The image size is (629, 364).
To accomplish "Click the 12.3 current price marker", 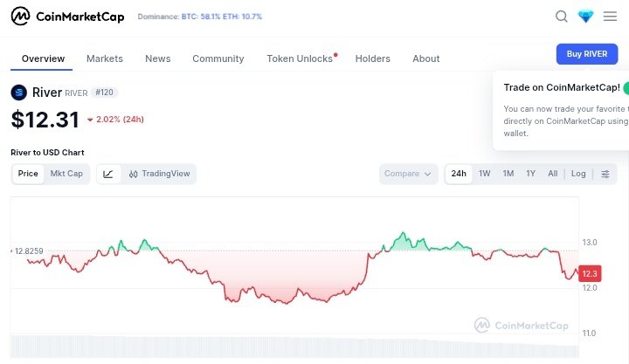I will point(590,273).
